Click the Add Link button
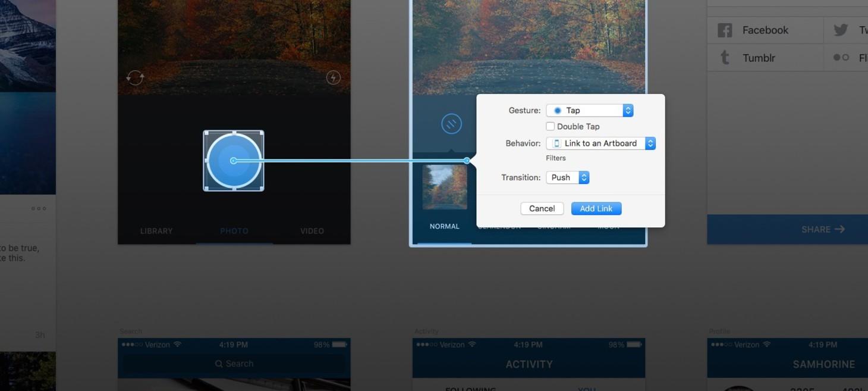Screen dimensions: 868x391 (x=596, y=208)
